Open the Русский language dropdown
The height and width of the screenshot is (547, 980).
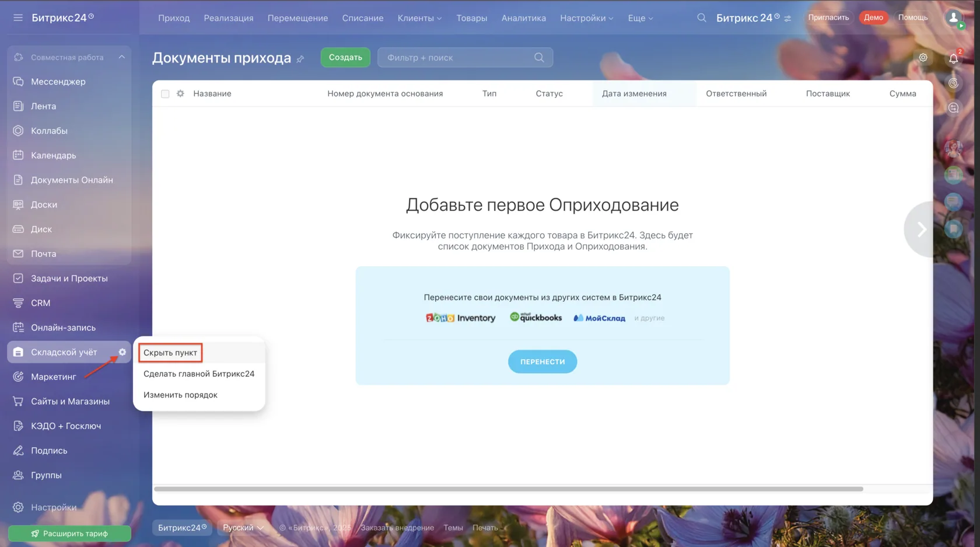click(243, 528)
